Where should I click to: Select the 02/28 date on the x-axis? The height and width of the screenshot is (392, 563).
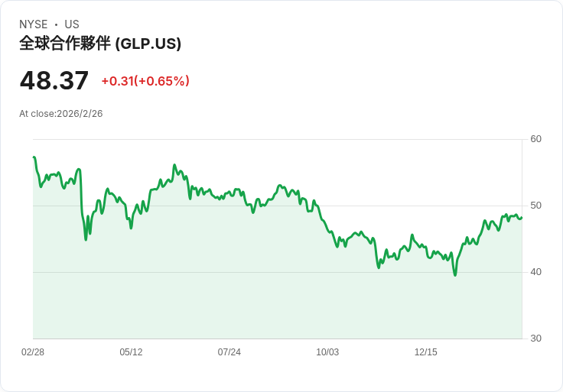33,352
